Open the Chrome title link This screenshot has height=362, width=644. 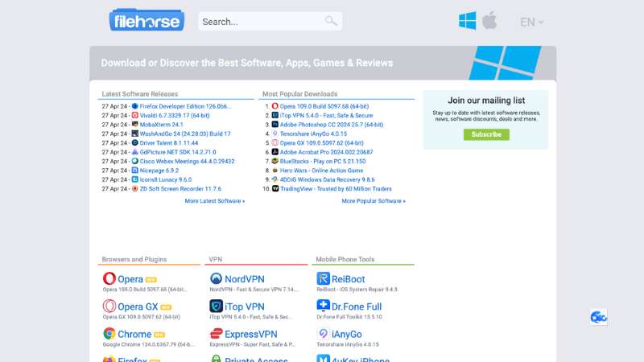pos(134,334)
